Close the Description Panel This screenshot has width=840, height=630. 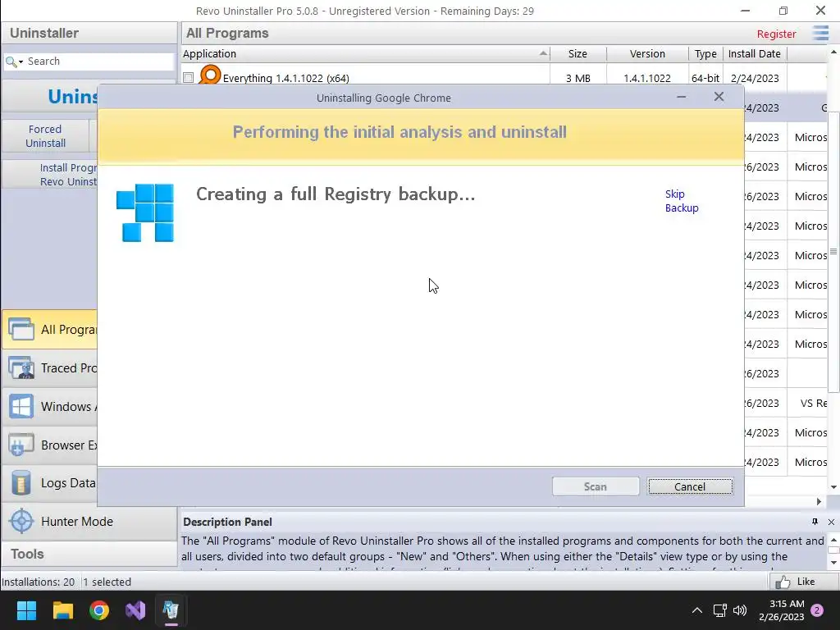pyautogui.click(x=831, y=522)
